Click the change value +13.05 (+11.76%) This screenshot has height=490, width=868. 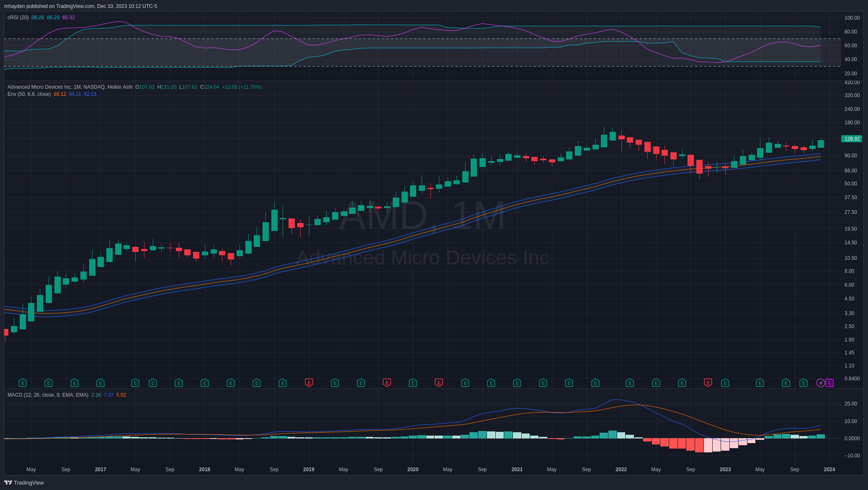tap(242, 87)
